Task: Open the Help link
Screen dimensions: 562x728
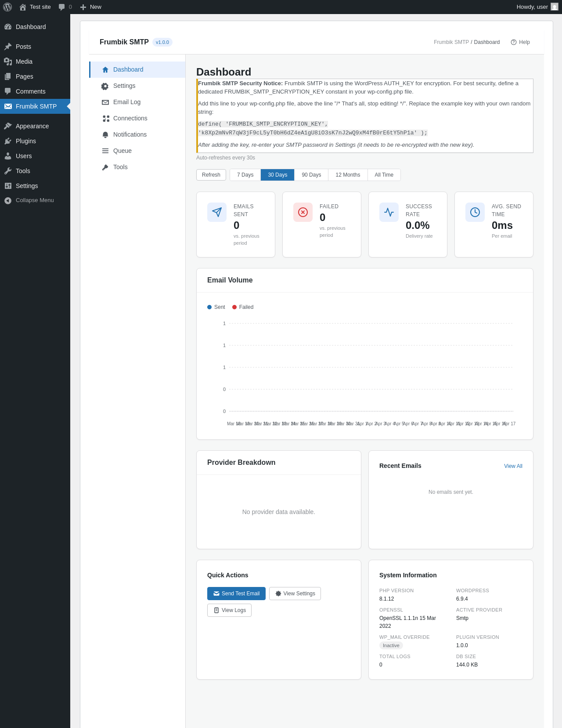Action: click(x=520, y=42)
